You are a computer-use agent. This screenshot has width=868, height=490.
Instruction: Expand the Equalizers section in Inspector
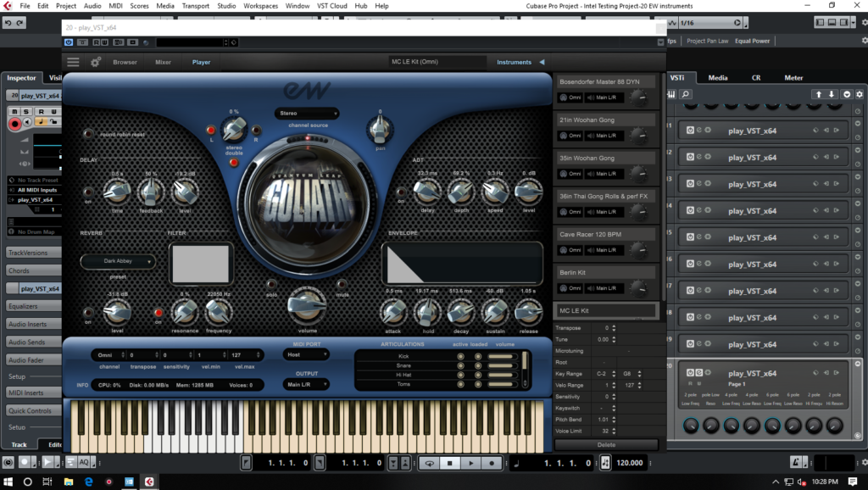click(33, 306)
